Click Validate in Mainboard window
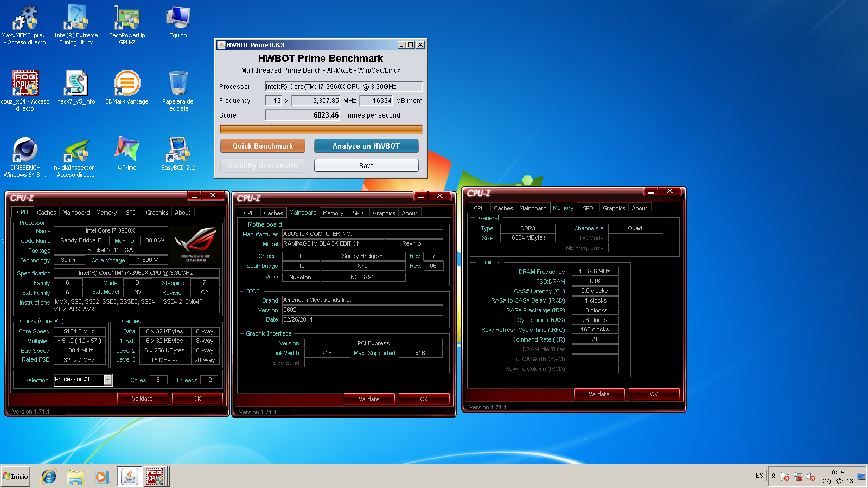This screenshot has width=868, height=488. tap(369, 399)
